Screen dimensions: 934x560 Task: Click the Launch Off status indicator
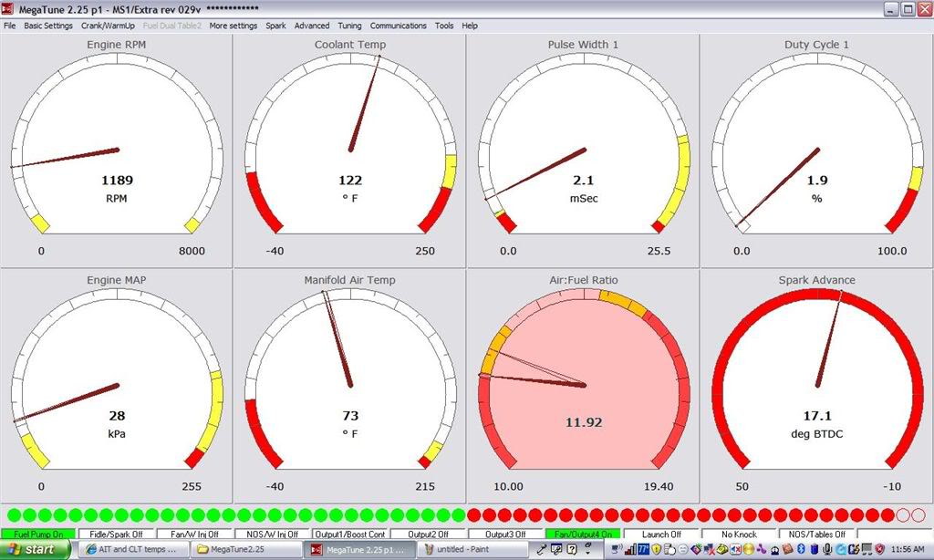click(661, 534)
